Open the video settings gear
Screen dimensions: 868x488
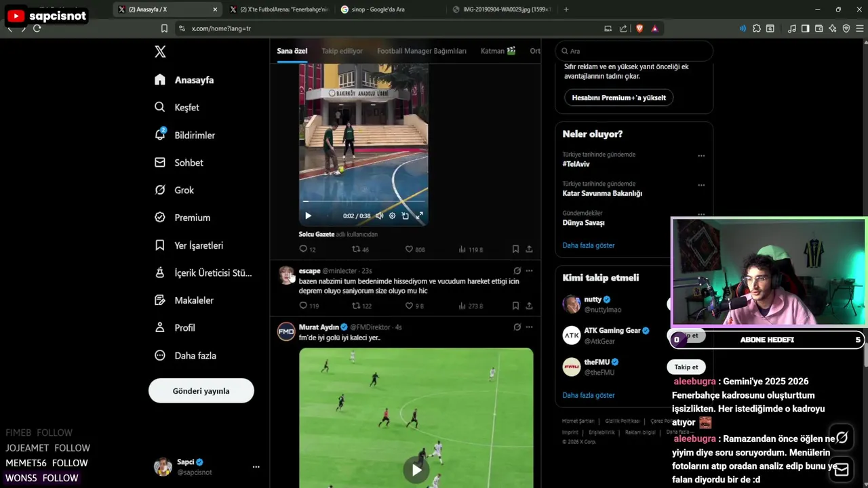pos(392,216)
